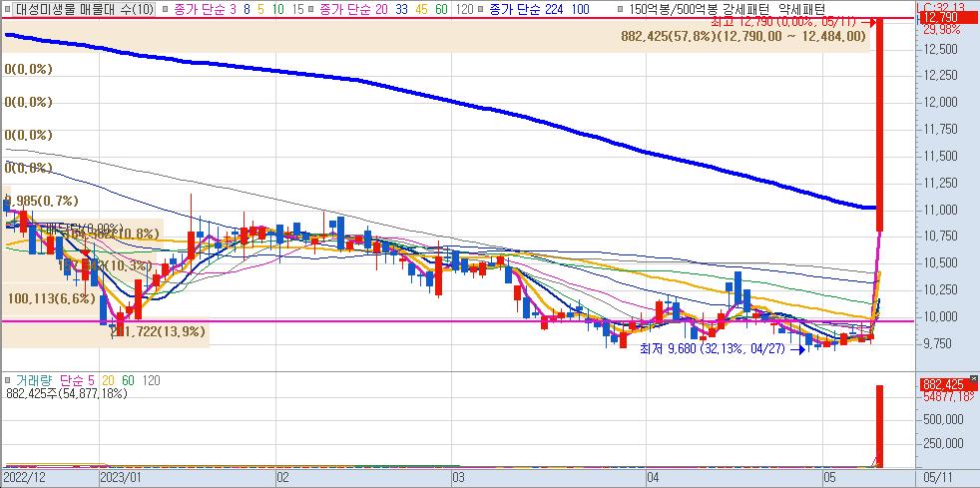Click the square marker before 종가 단순 3

[x=165, y=9]
